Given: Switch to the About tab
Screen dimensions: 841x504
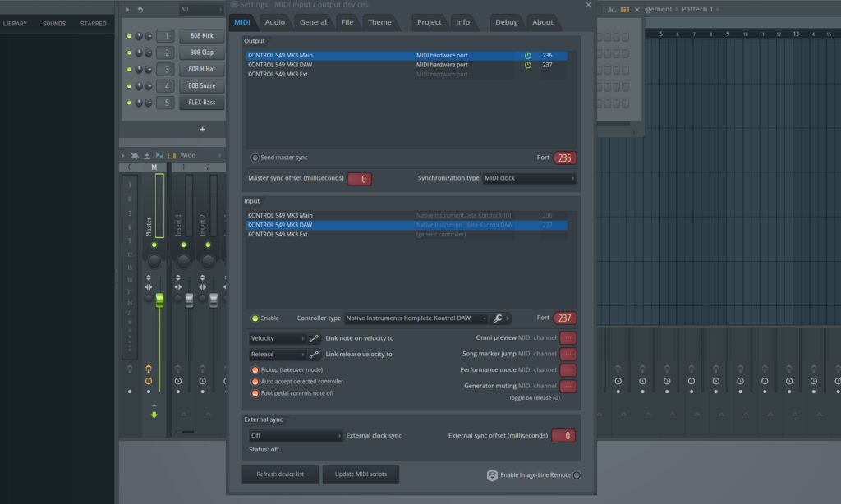Looking at the screenshot, I should click(x=542, y=22).
